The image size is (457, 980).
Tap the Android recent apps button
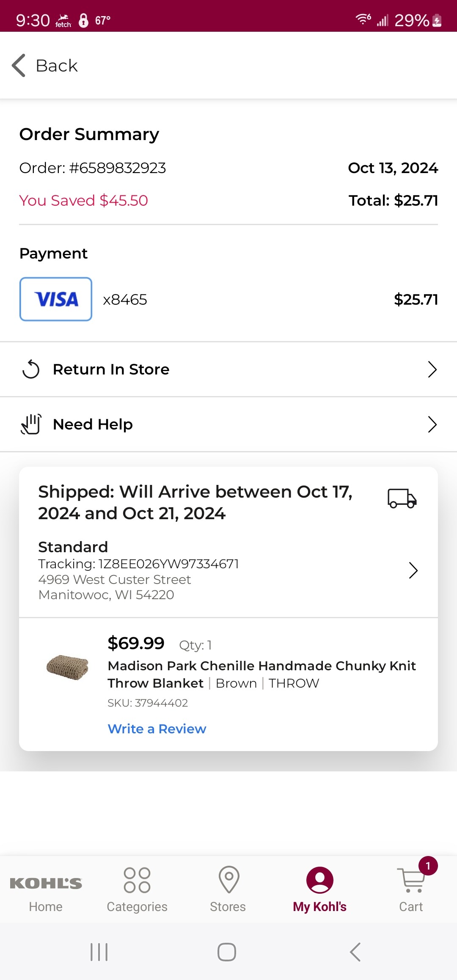point(99,952)
